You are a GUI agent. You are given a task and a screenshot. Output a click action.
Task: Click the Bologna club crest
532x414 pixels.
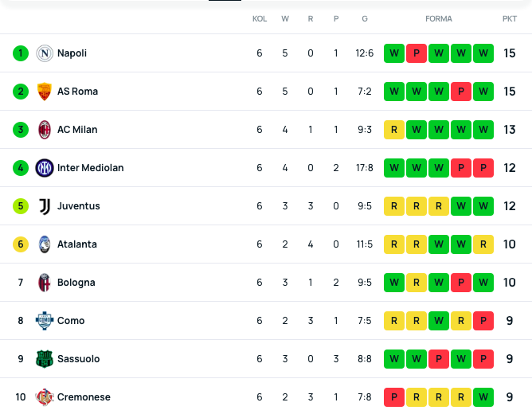[x=45, y=283]
